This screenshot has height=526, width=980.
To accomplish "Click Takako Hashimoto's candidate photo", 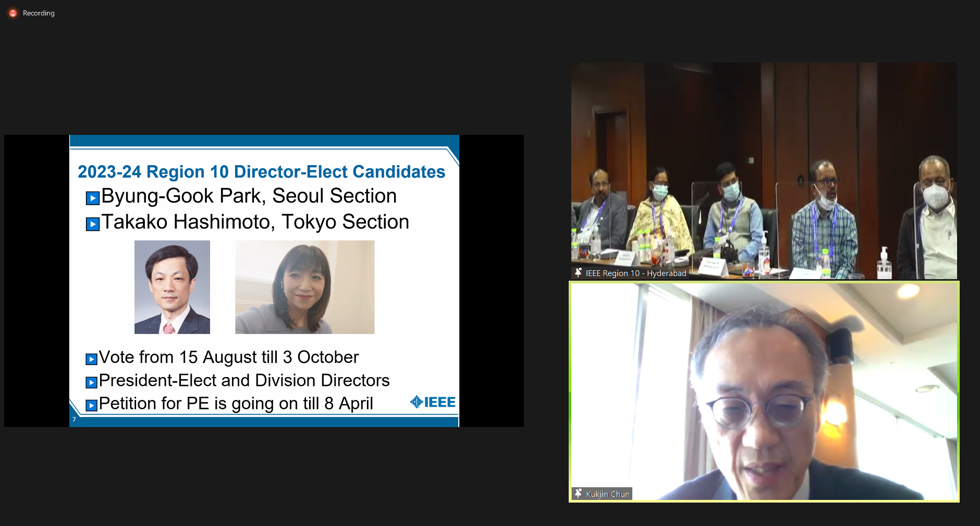I will click(305, 287).
